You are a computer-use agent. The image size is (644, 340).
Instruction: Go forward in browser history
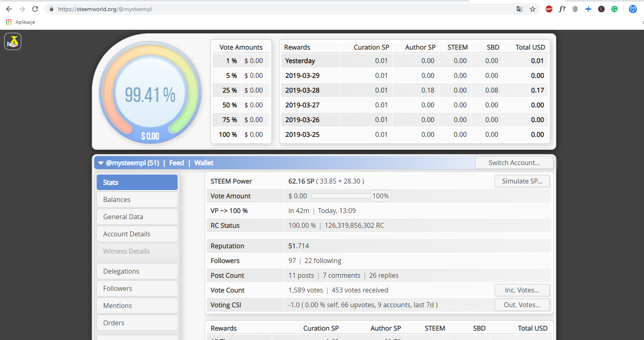tap(22, 9)
